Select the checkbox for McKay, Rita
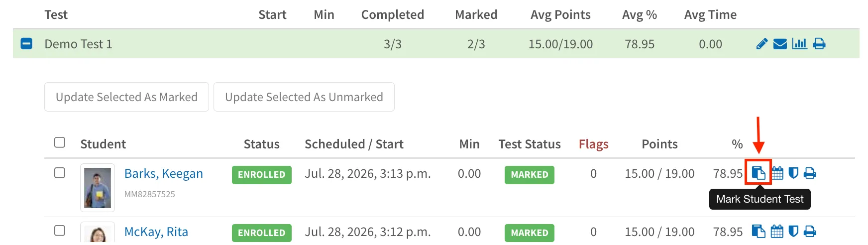The width and height of the screenshot is (868, 245). [60, 231]
